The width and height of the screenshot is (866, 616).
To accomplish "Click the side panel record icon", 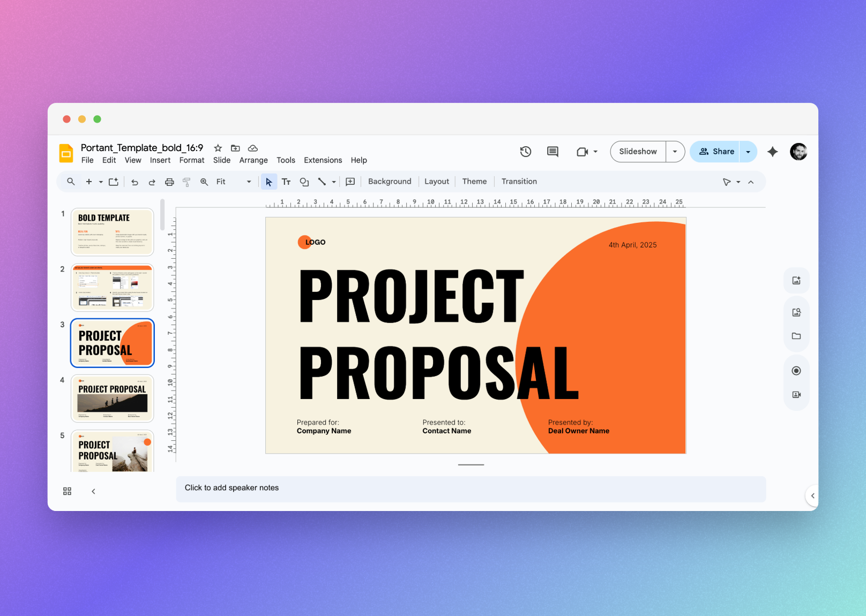I will tap(796, 371).
